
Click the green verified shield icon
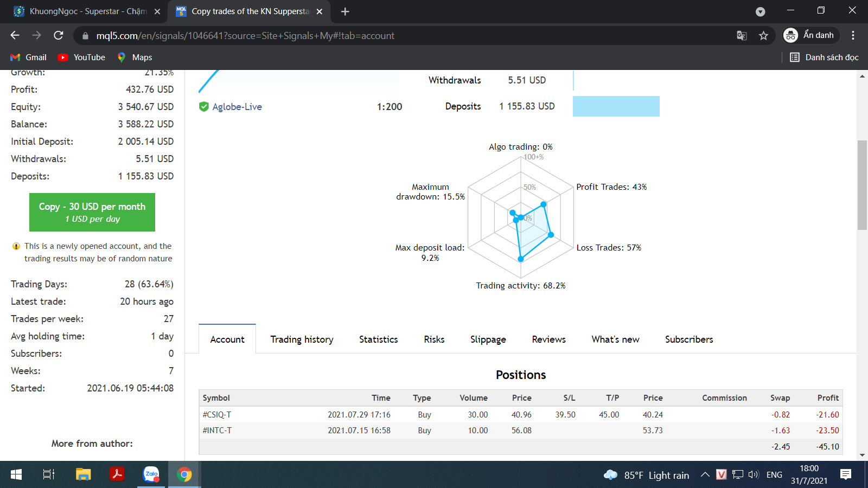point(204,107)
